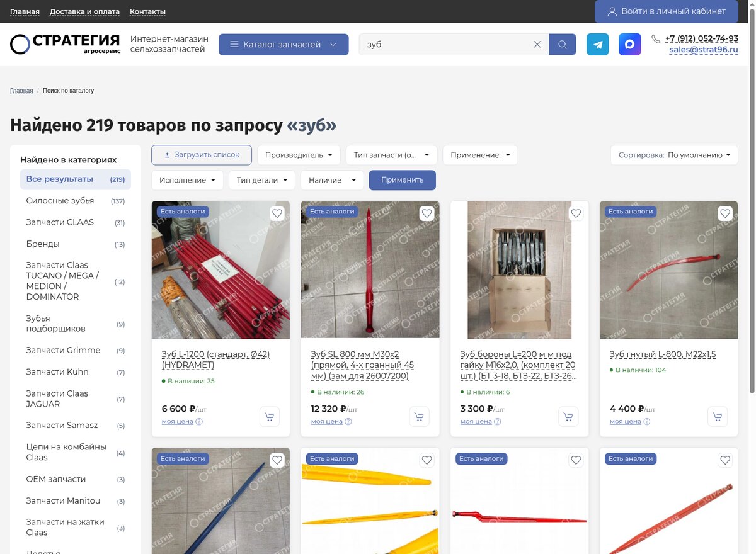
Task: Select Запчасти Manitou category
Action: coord(76,500)
